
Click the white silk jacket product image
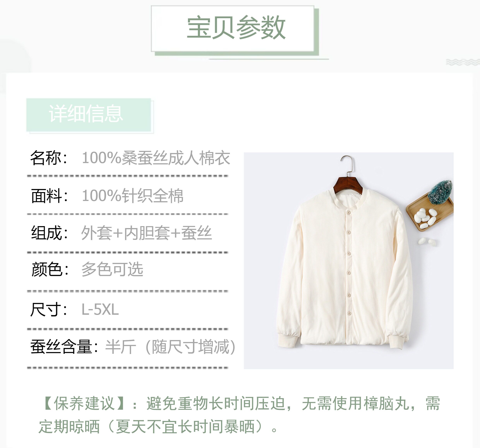point(348,261)
